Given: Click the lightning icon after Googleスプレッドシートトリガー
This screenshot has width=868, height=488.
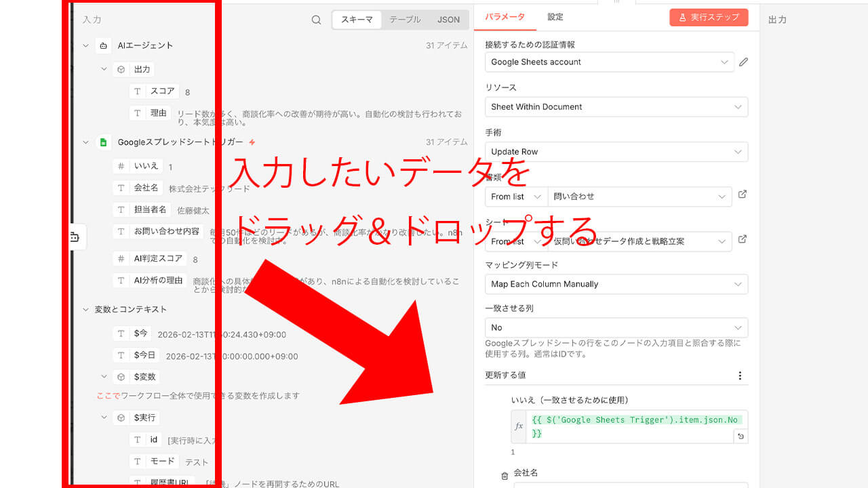Looking at the screenshot, I should [254, 142].
